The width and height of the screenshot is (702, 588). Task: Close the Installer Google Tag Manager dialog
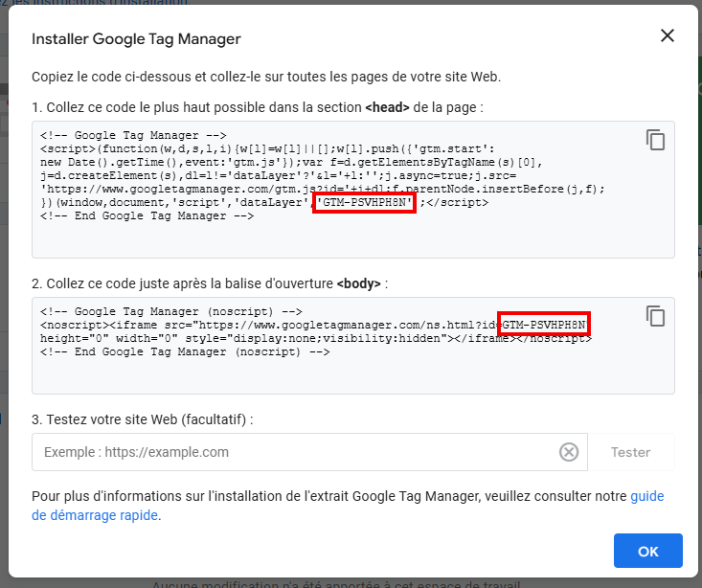(x=668, y=35)
